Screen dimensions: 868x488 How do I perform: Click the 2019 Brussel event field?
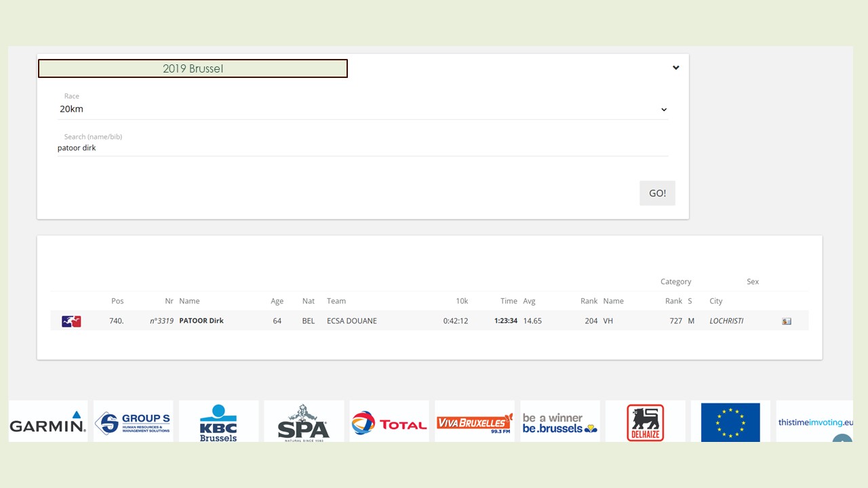pyautogui.click(x=193, y=68)
